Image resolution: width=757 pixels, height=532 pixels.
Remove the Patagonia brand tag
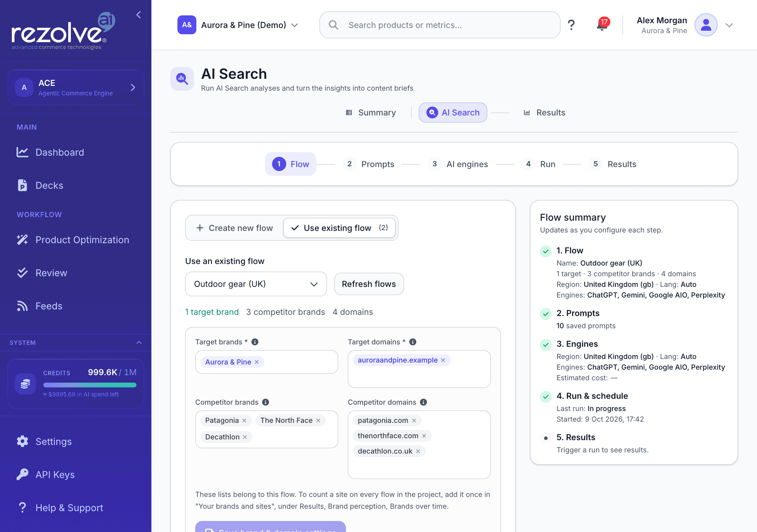(x=244, y=420)
